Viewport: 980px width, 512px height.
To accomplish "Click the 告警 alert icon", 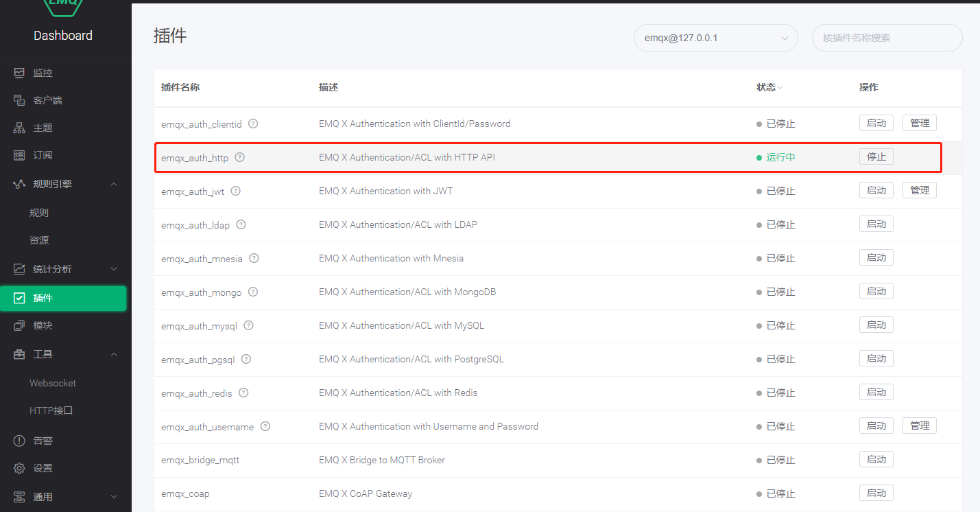I will tap(19, 441).
